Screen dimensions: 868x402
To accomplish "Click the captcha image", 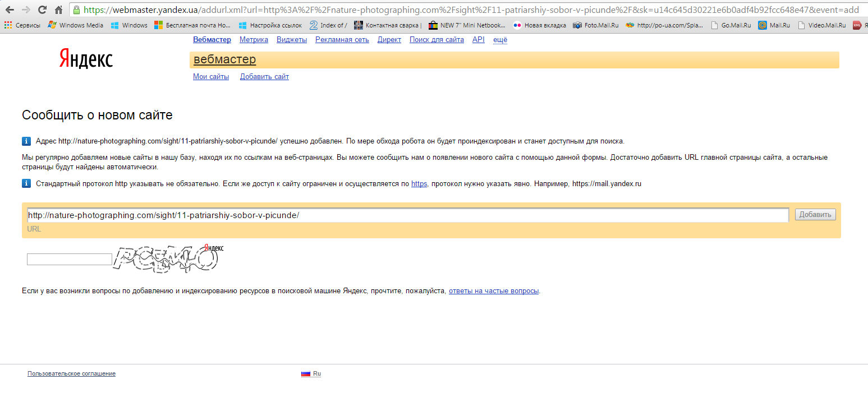I will tap(169, 258).
